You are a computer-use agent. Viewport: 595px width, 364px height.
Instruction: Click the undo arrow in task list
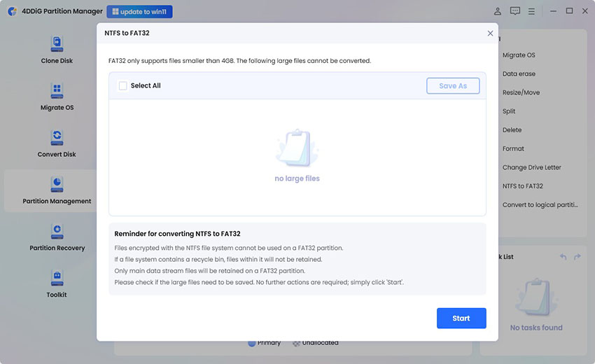[563, 257]
